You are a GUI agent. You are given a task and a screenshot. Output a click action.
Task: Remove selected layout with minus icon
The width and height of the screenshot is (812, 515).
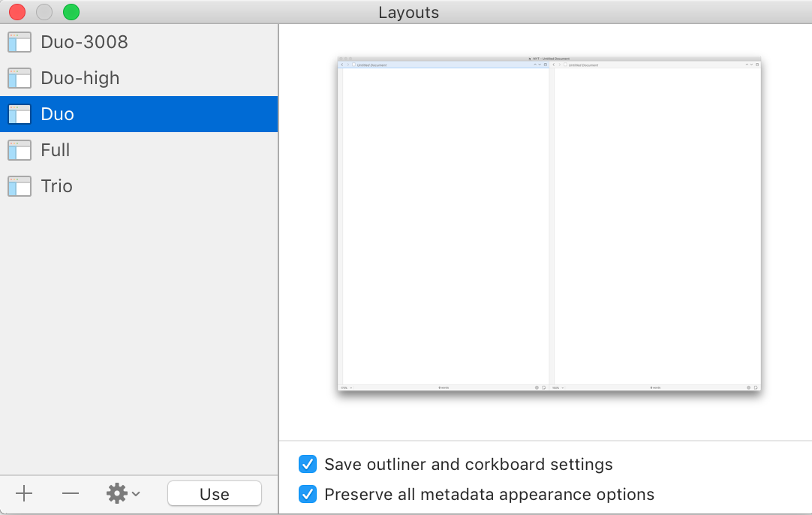[71, 494]
